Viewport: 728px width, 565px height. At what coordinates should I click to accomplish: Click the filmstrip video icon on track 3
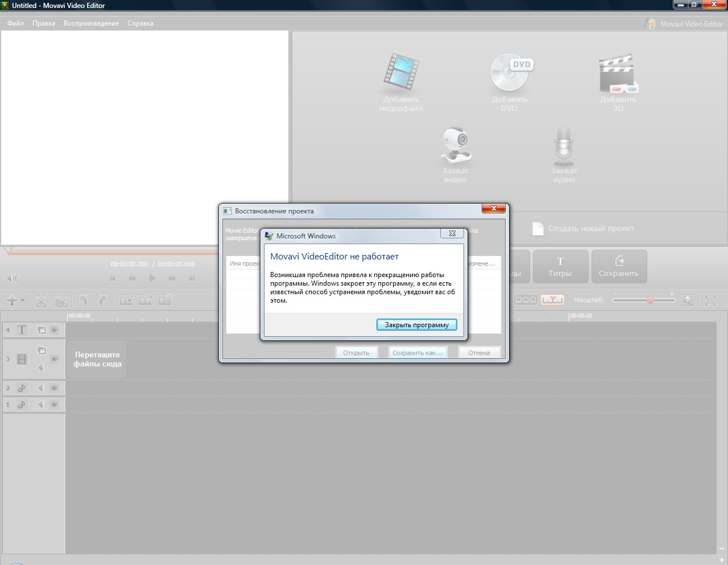(22, 359)
